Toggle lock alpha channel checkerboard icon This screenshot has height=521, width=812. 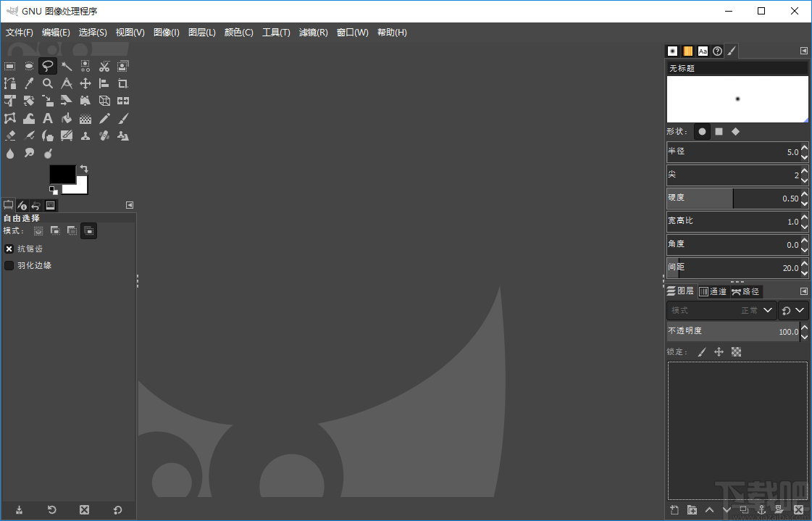737,352
